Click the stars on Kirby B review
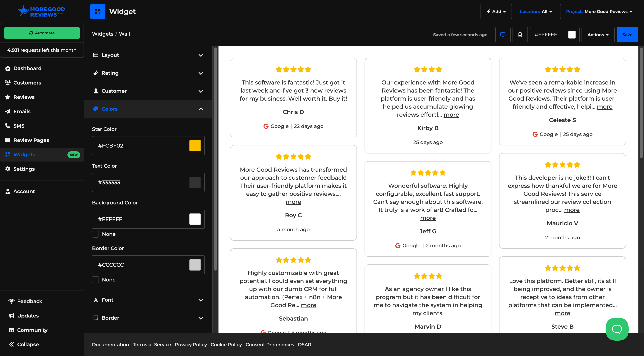Screen dimensions: 644x356 (x=428, y=70)
